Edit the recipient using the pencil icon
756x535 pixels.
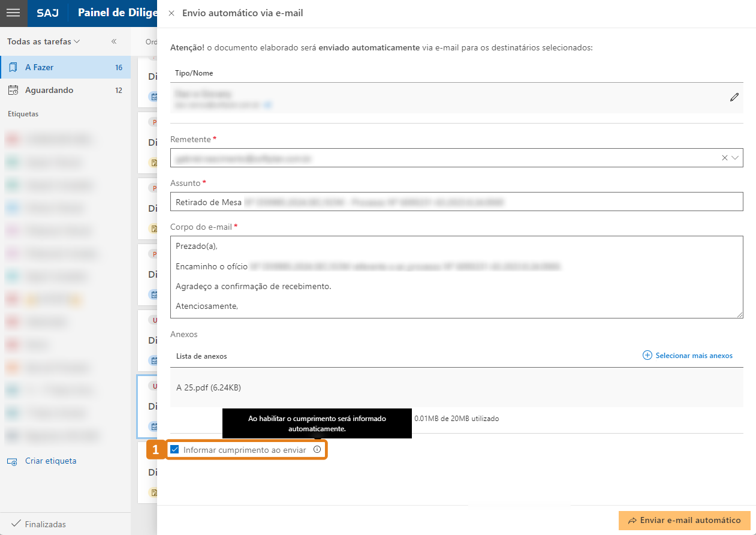pos(734,97)
